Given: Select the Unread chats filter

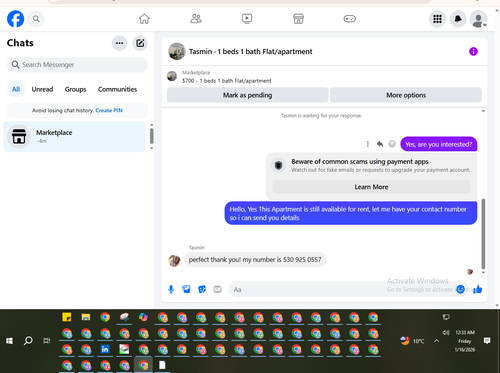Looking at the screenshot, I should tap(42, 89).
